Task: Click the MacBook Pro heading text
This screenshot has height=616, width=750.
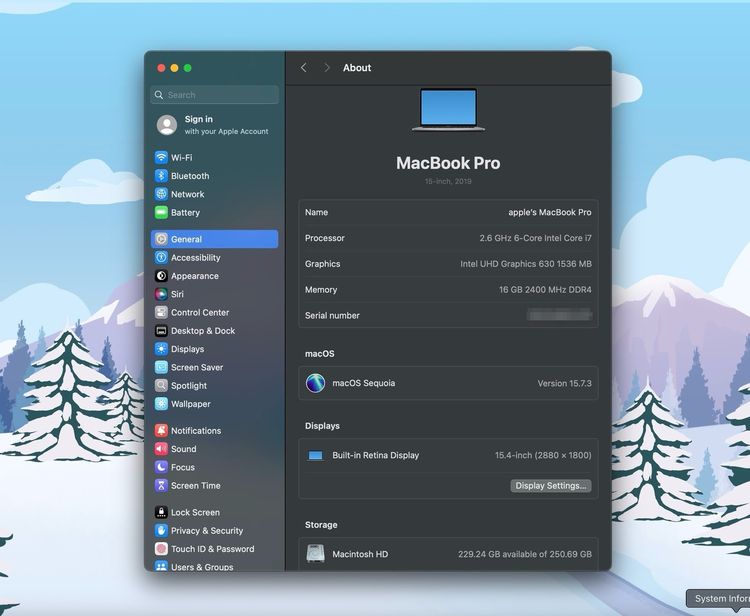Action: [448, 163]
